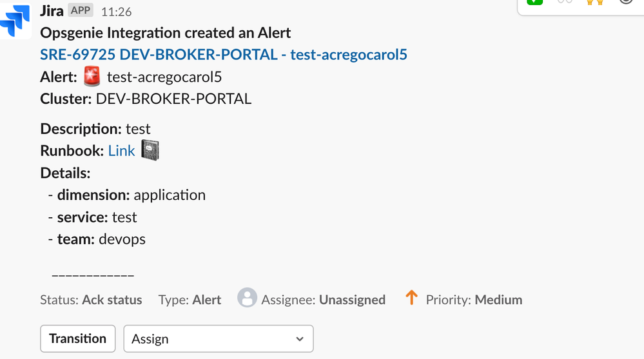The height and width of the screenshot is (359, 644).
Task: Click 'team: devops' detail row
Action: pyautogui.click(x=97, y=239)
